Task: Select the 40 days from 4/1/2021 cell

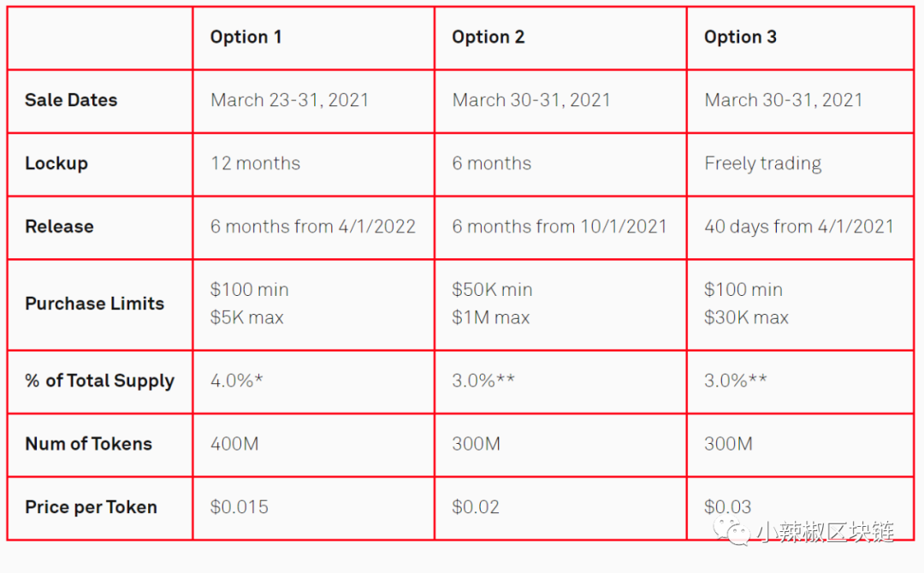Action: tap(798, 227)
